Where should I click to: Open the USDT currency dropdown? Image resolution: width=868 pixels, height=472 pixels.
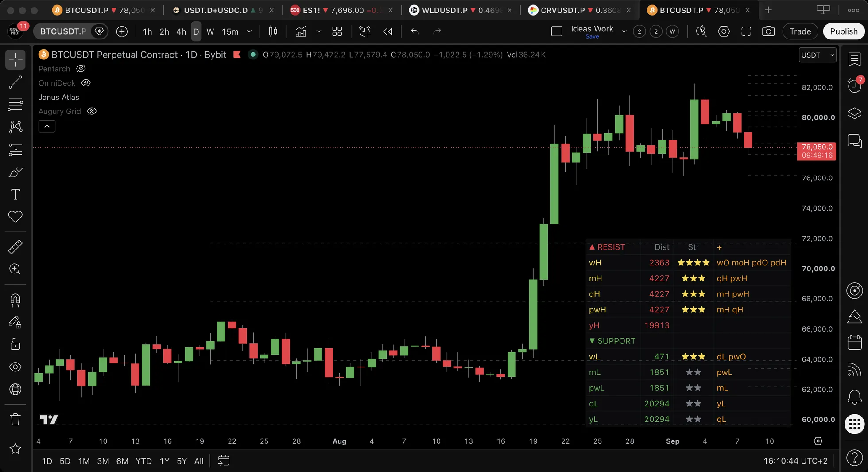[x=818, y=55]
